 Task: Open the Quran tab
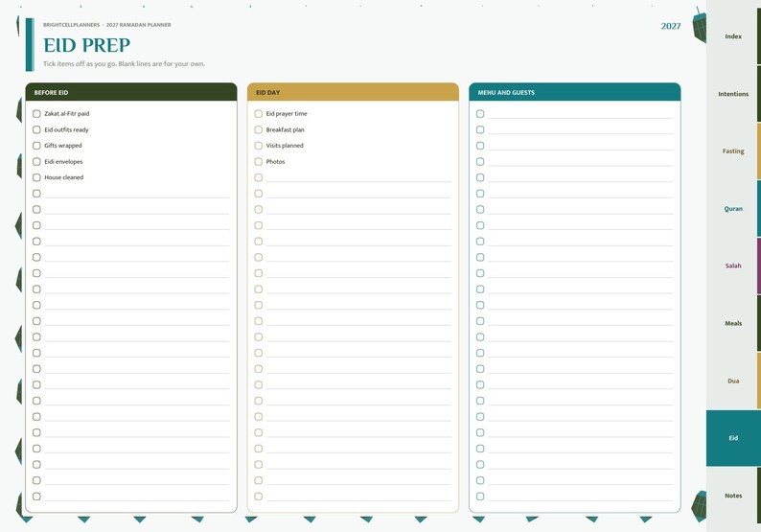733,209
